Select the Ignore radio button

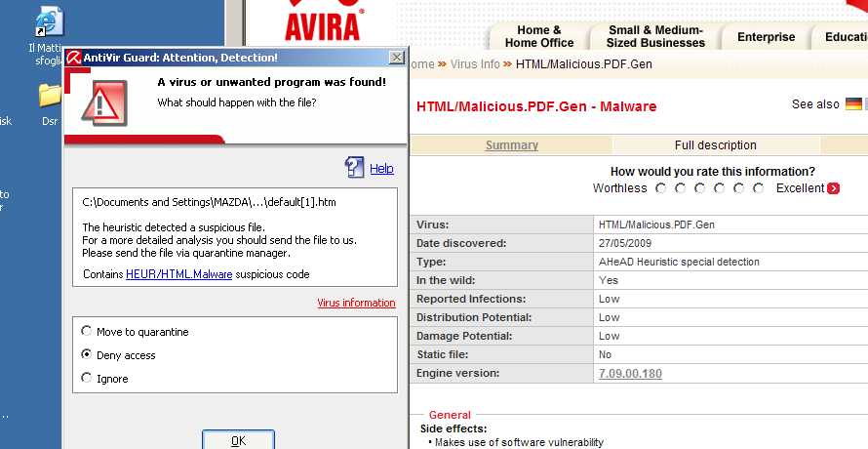(x=87, y=378)
